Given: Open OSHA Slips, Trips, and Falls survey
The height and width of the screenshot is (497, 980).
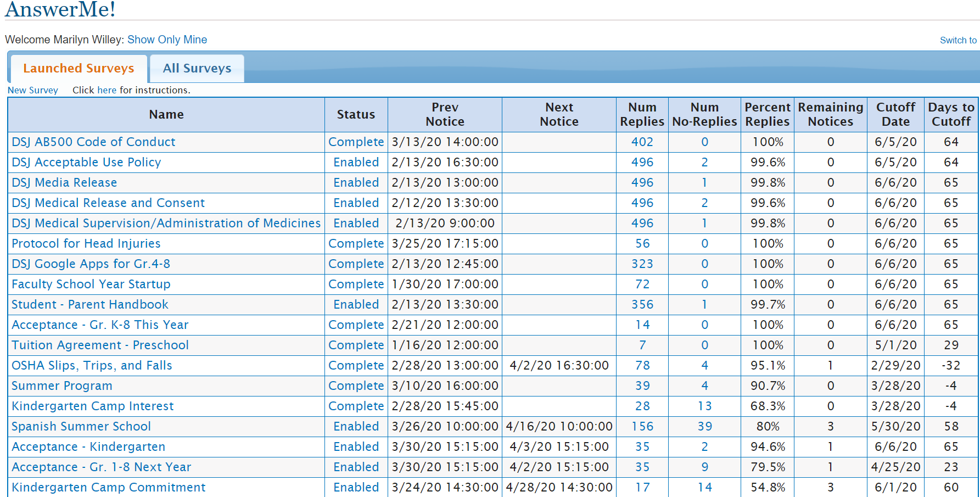Looking at the screenshot, I should pyautogui.click(x=92, y=366).
